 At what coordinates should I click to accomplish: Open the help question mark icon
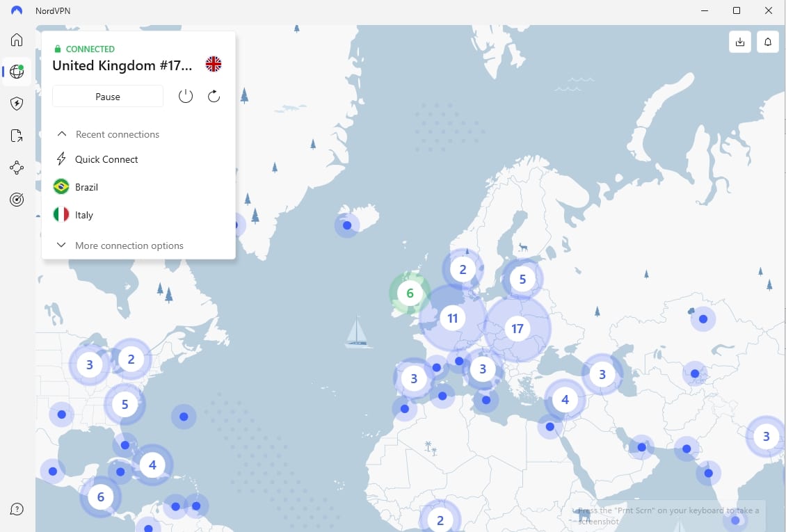click(x=17, y=510)
